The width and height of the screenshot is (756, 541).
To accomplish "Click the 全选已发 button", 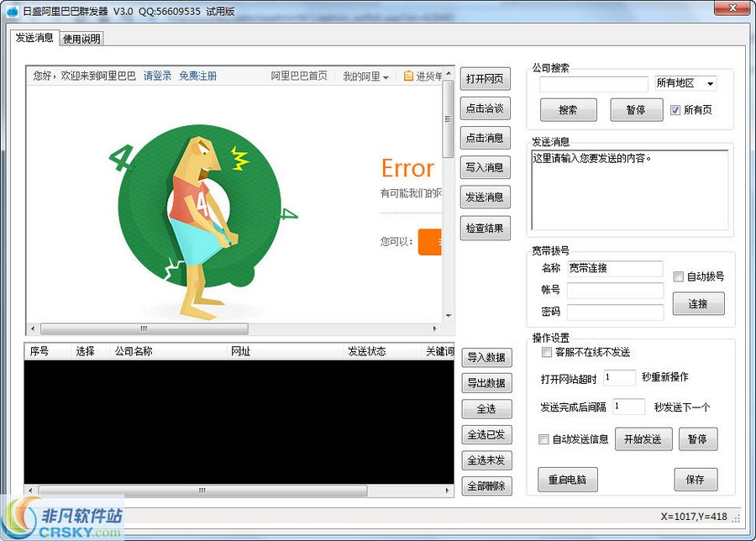I will pyautogui.click(x=486, y=434).
